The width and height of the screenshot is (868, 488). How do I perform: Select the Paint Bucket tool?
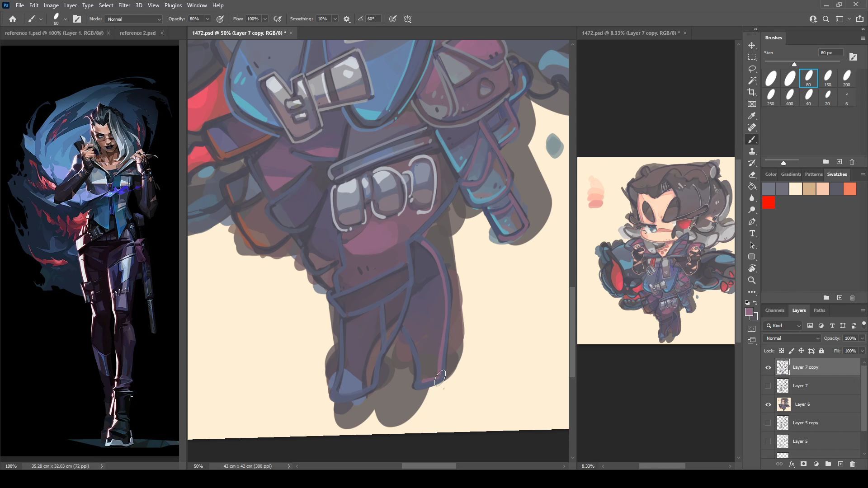click(x=752, y=187)
